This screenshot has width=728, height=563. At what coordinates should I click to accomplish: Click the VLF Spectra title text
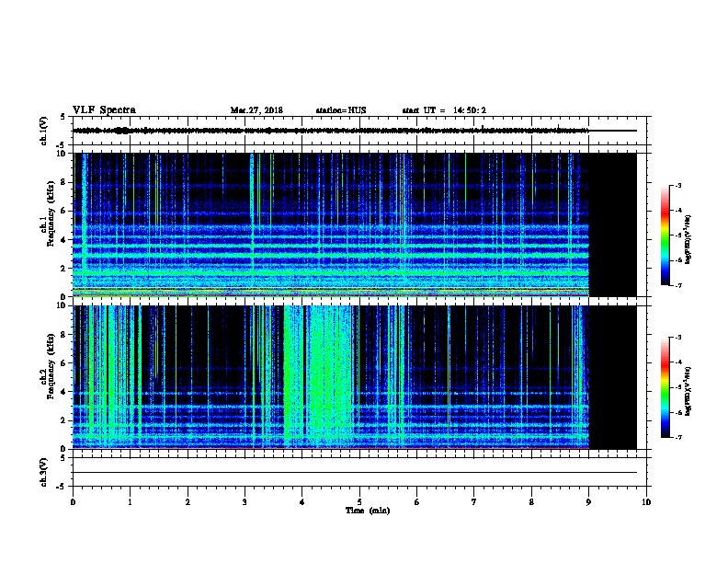coord(104,109)
